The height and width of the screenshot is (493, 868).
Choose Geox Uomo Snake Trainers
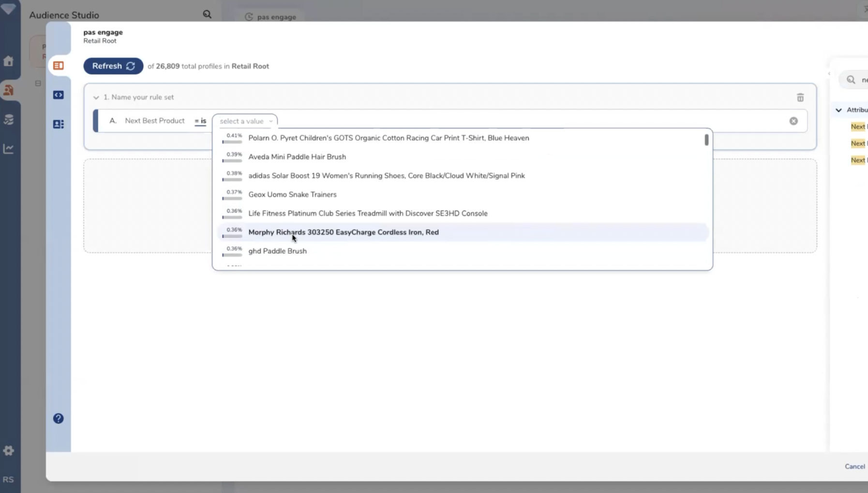click(463, 195)
